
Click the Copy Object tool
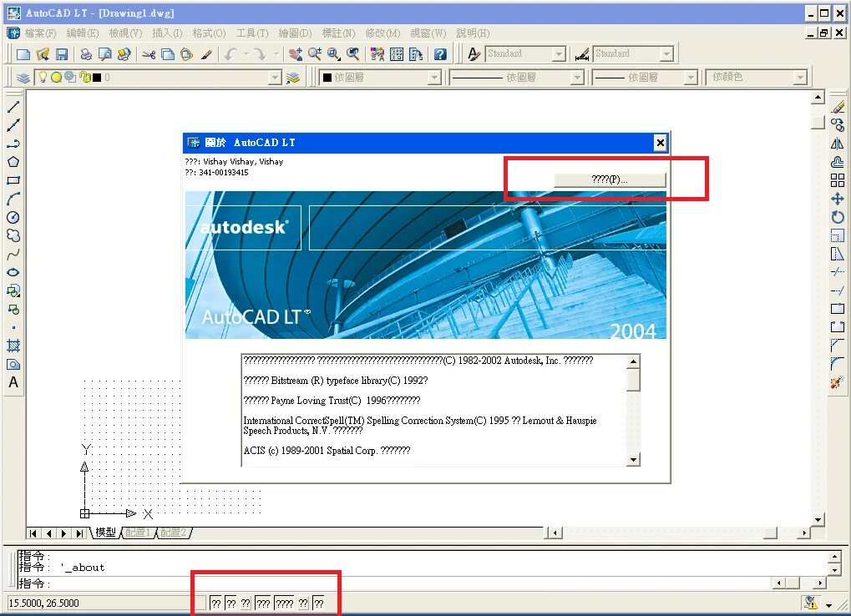tap(838, 125)
